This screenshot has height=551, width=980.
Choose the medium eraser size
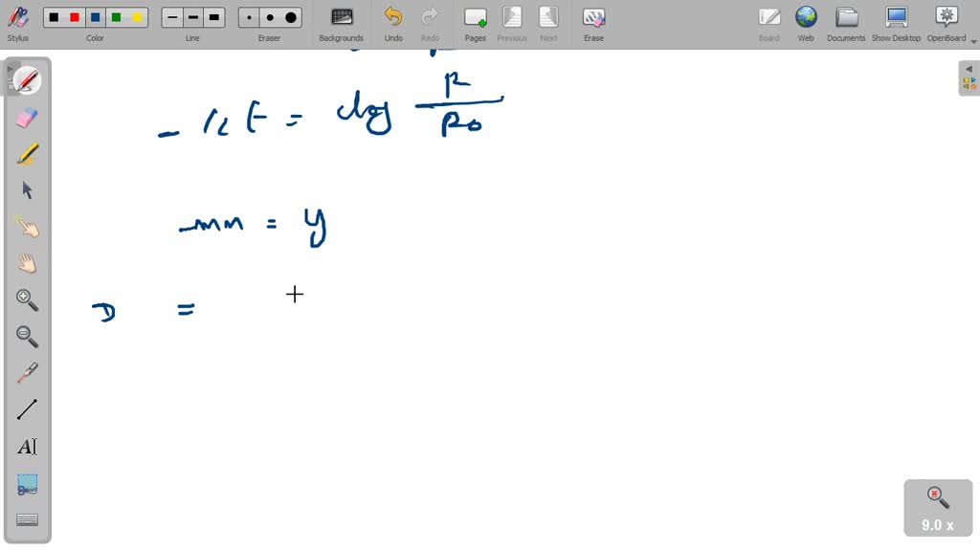coord(270,17)
